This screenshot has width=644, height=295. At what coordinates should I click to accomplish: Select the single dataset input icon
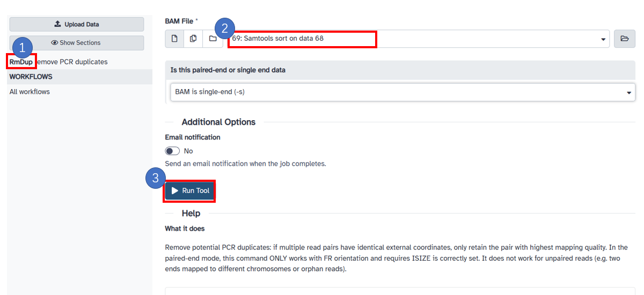pos(174,39)
